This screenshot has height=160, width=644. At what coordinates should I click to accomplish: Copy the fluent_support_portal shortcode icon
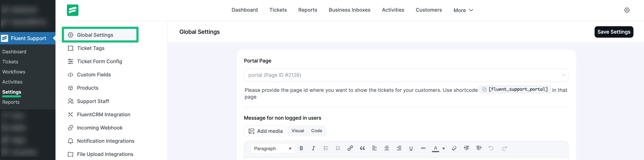(x=484, y=89)
